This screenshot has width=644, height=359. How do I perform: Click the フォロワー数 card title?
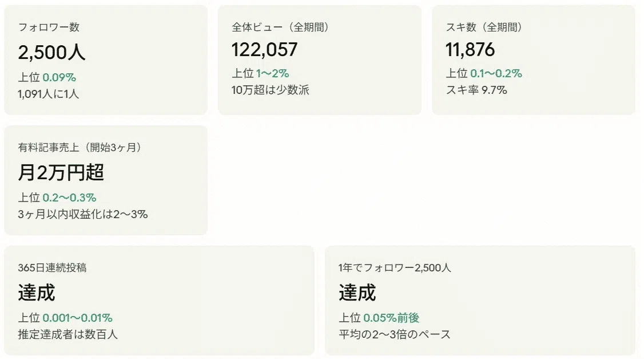click(x=49, y=27)
